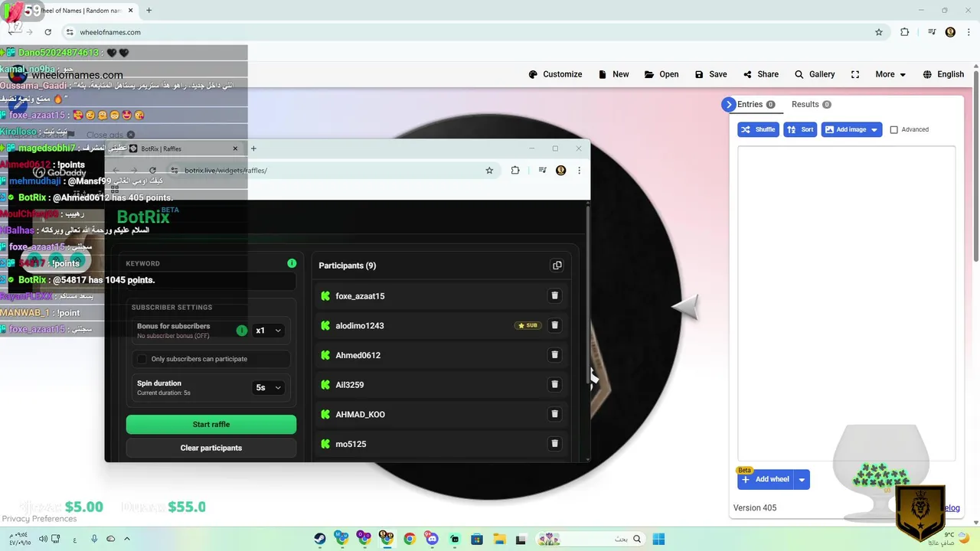This screenshot has width=980, height=551.
Task: Share the wheel
Action: coord(760,74)
